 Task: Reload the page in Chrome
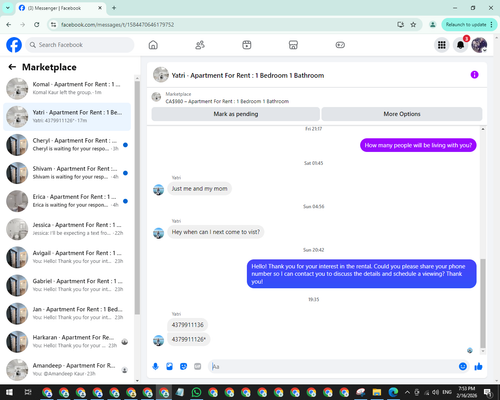37,25
